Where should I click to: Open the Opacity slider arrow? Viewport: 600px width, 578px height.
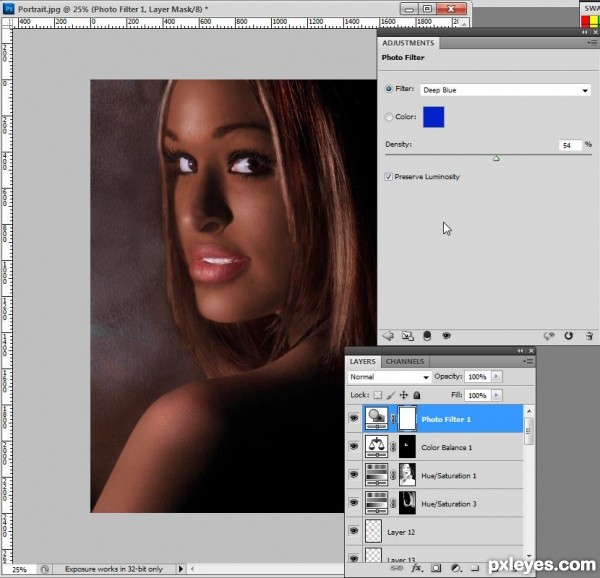496,376
